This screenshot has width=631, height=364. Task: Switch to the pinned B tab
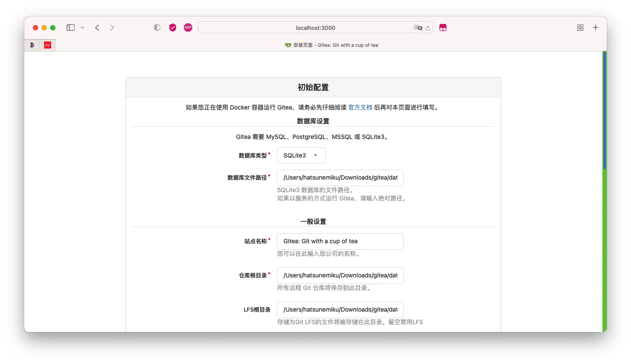(x=32, y=45)
